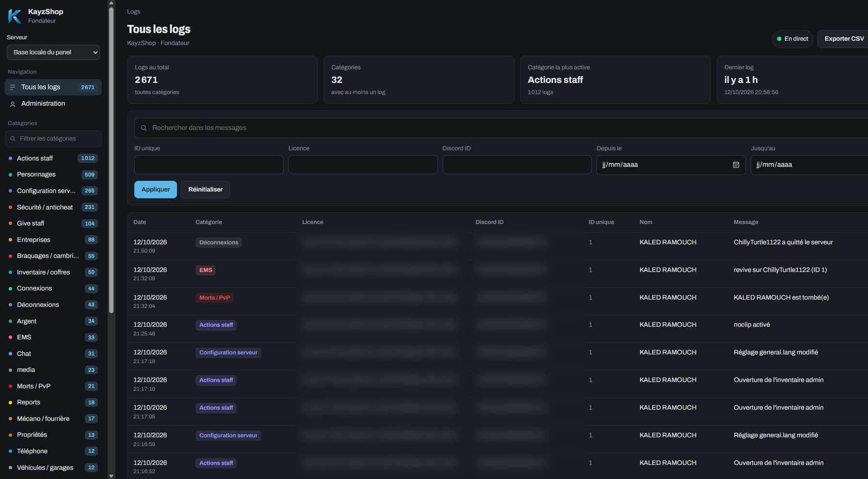This screenshot has width=868, height=479.
Task: Click the green En direct status dot
Action: 779,39
